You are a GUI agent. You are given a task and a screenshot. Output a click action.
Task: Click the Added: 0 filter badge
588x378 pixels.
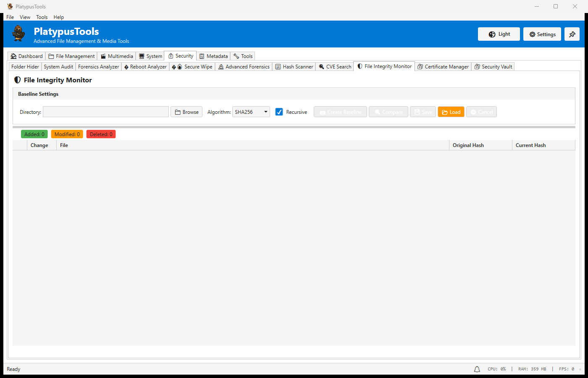(x=34, y=134)
